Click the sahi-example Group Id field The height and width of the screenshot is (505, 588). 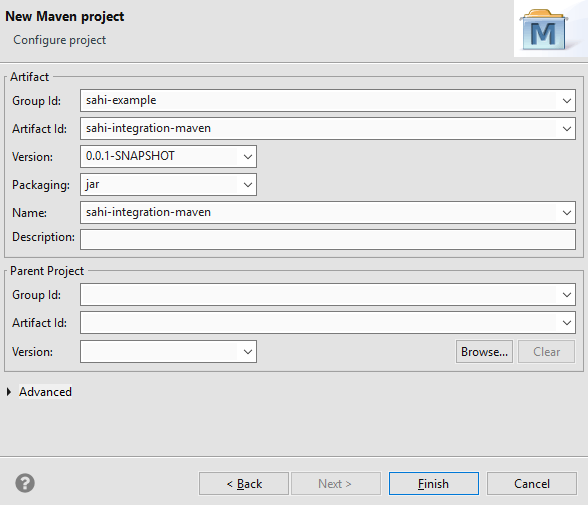[x=319, y=100]
